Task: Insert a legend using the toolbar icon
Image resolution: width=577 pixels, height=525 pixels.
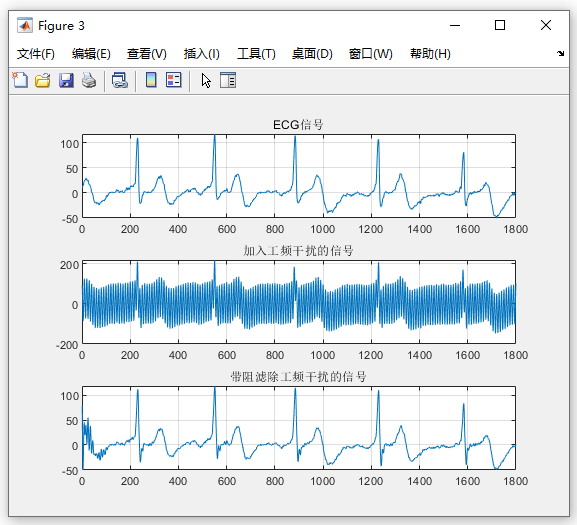Action: click(174, 80)
